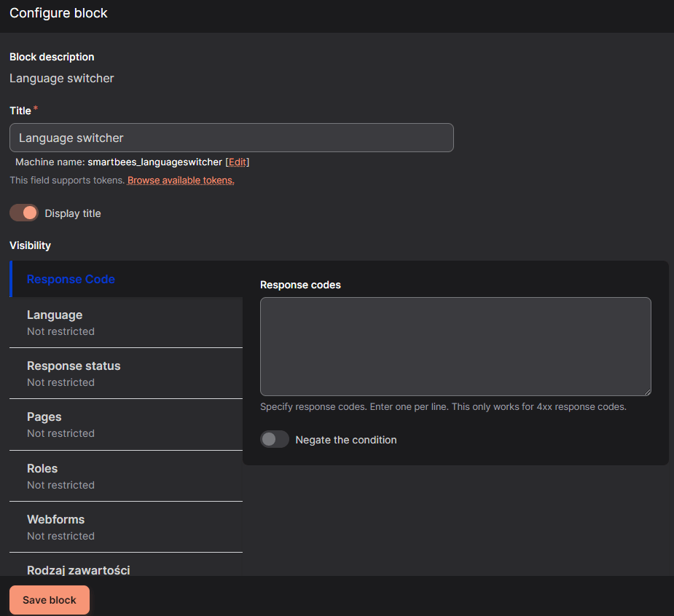Enable the Negate the condition toggle

pos(275,439)
